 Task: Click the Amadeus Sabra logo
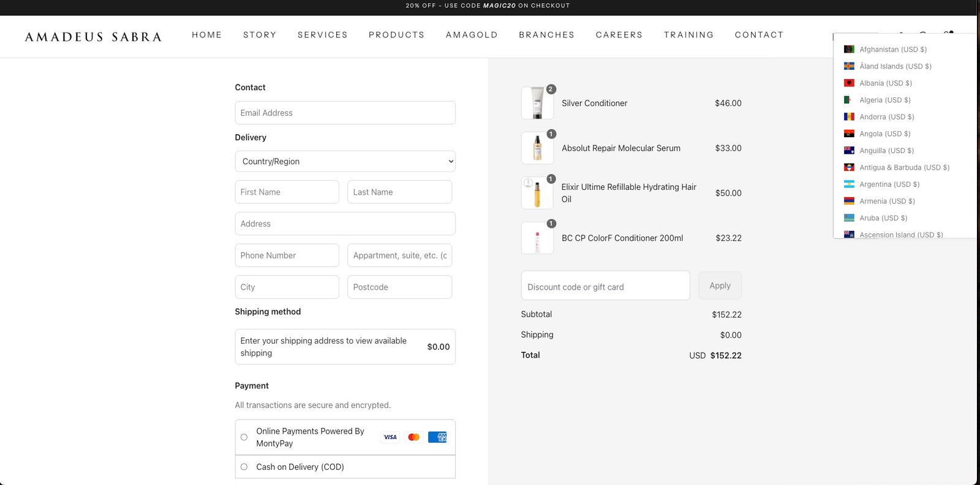(93, 37)
